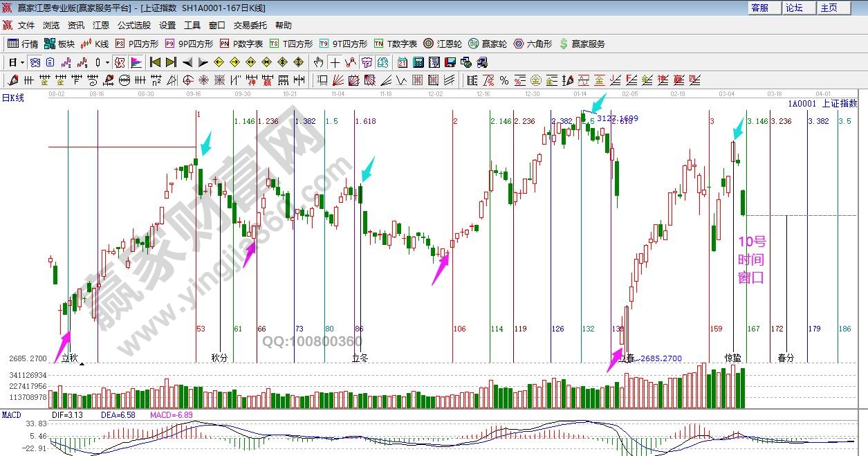Screen dimensions: 868x456
Task: Jump to the first bar with the skip-back arrow
Action: (155, 62)
